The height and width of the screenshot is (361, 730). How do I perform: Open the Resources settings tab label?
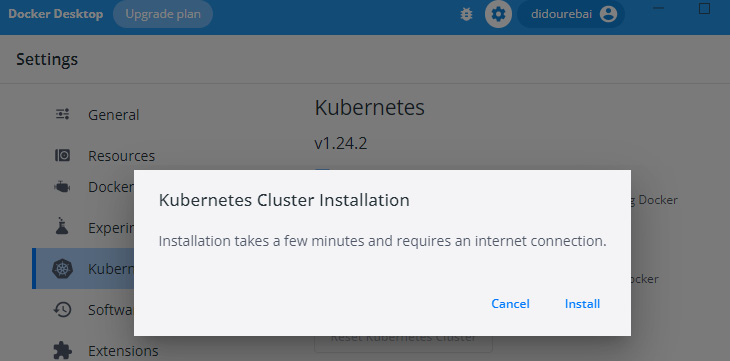tap(122, 156)
